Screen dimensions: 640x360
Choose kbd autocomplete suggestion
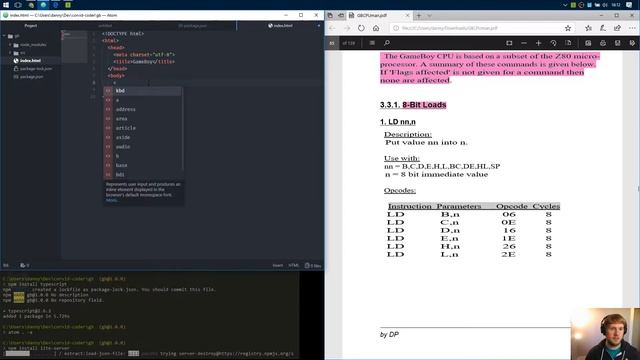pos(143,91)
